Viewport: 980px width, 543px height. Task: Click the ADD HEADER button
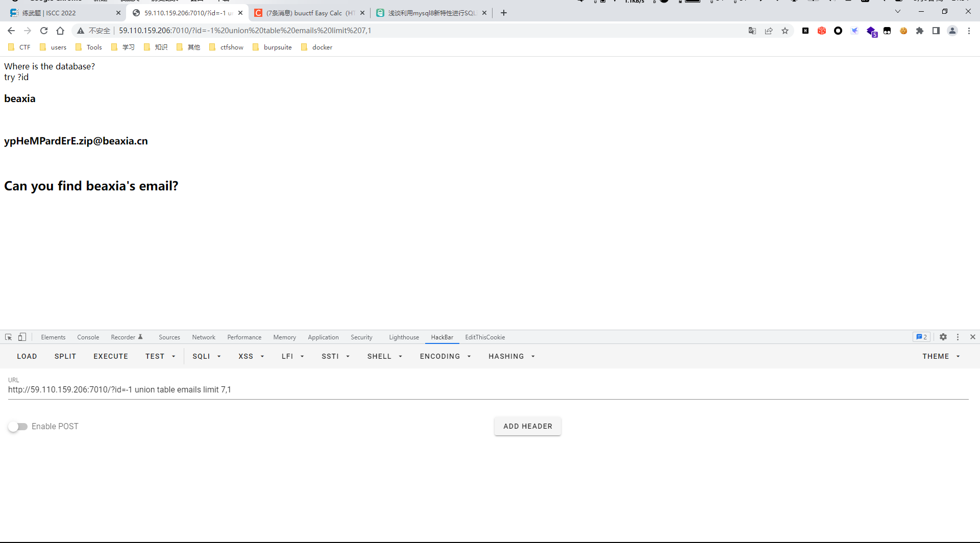(x=528, y=426)
